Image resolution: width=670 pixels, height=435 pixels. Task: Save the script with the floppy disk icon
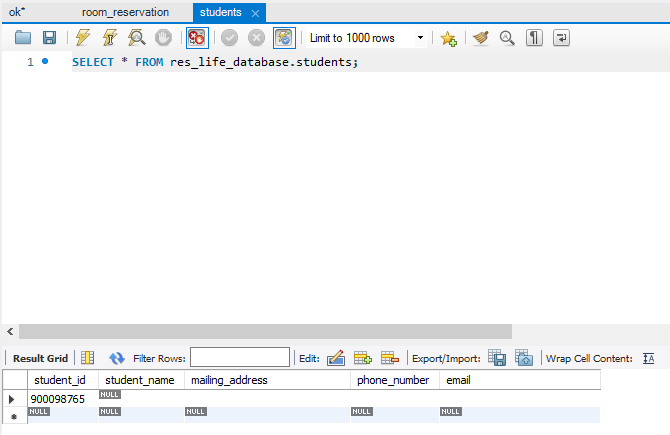tap(50, 38)
